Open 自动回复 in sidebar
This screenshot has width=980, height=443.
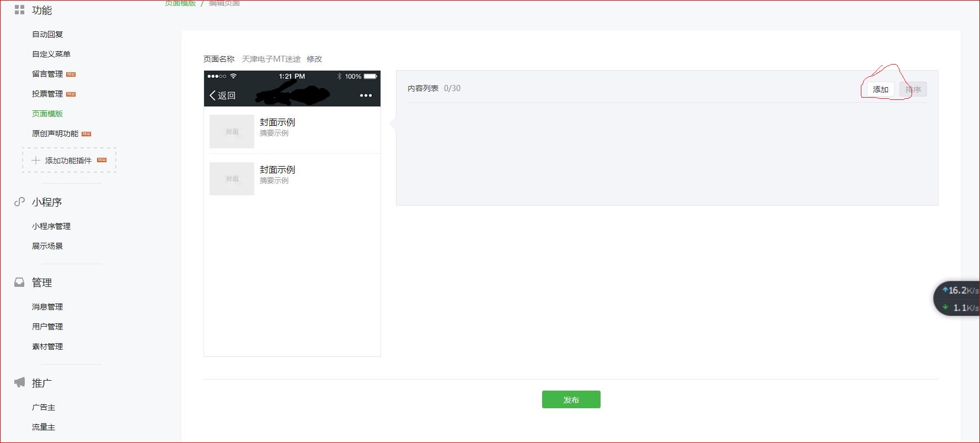tap(47, 34)
